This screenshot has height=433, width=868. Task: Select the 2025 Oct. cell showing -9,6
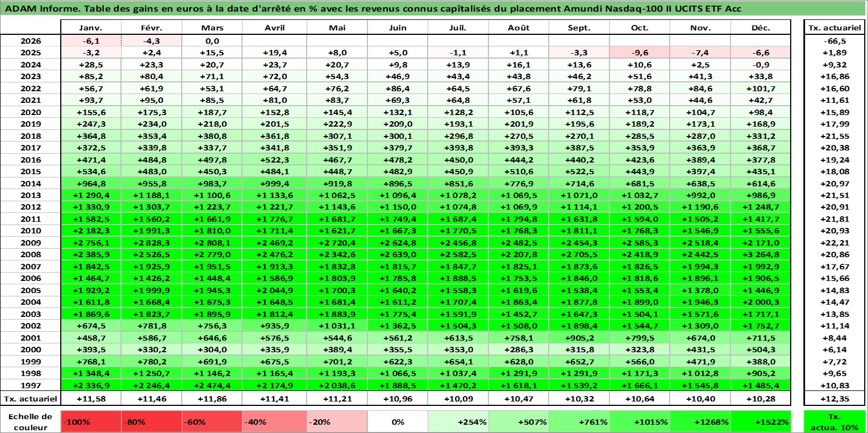click(640, 53)
